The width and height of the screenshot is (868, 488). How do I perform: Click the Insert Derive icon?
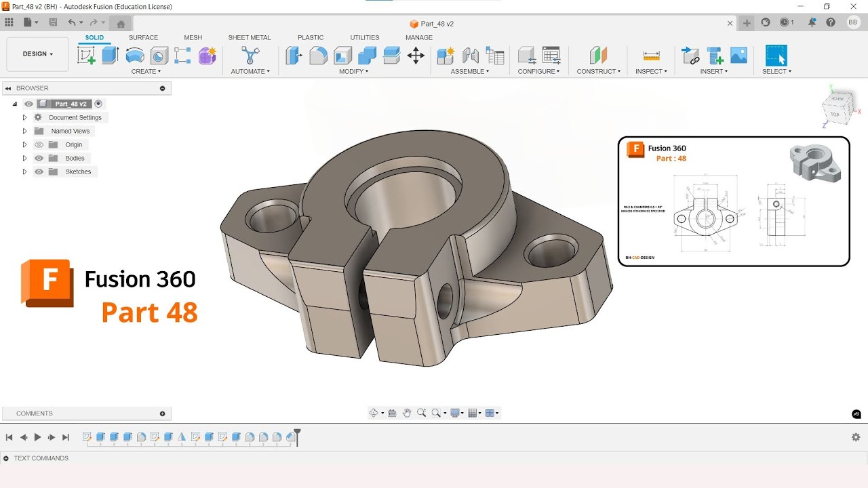690,56
